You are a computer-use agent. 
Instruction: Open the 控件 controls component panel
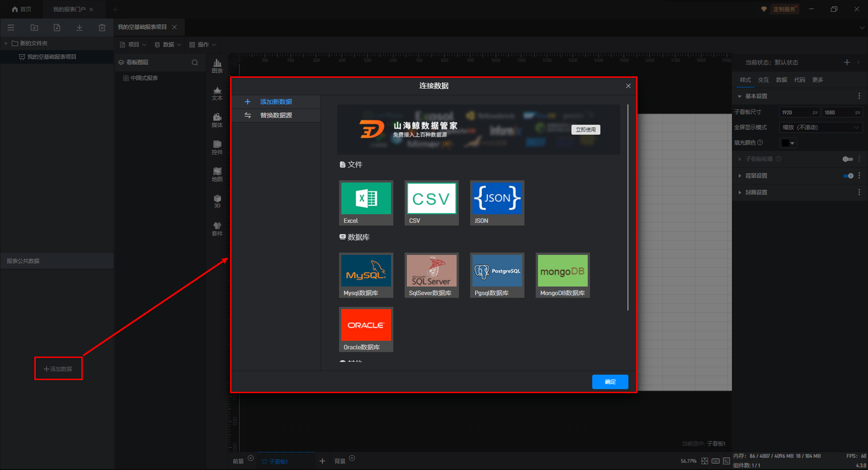pyautogui.click(x=217, y=148)
